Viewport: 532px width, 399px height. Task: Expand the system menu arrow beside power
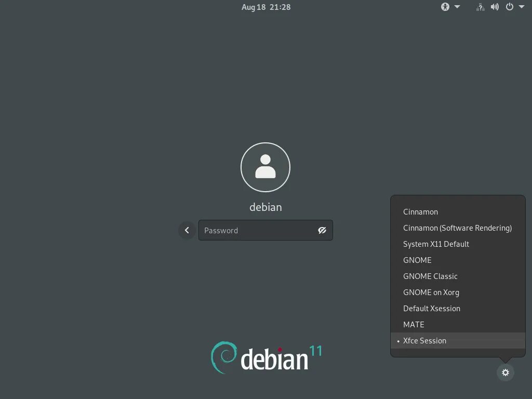[x=522, y=7]
